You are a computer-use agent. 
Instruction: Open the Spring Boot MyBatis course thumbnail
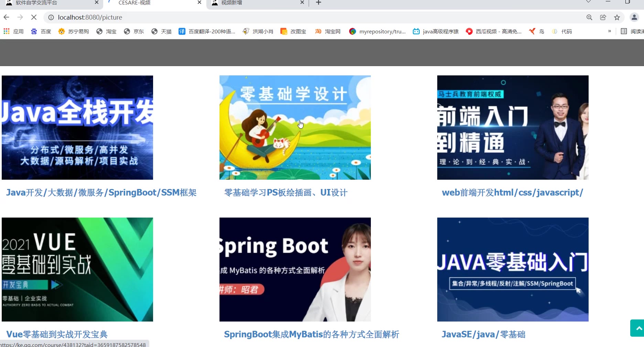click(x=295, y=270)
